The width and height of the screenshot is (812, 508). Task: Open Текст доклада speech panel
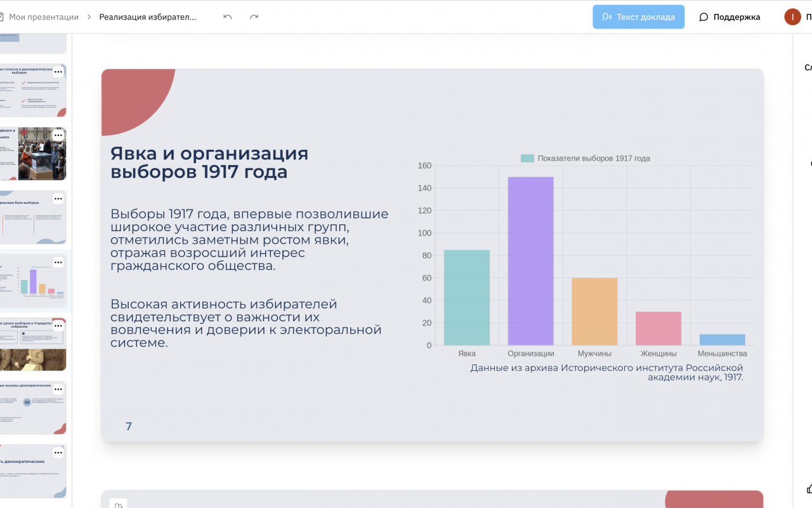tap(639, 17)
